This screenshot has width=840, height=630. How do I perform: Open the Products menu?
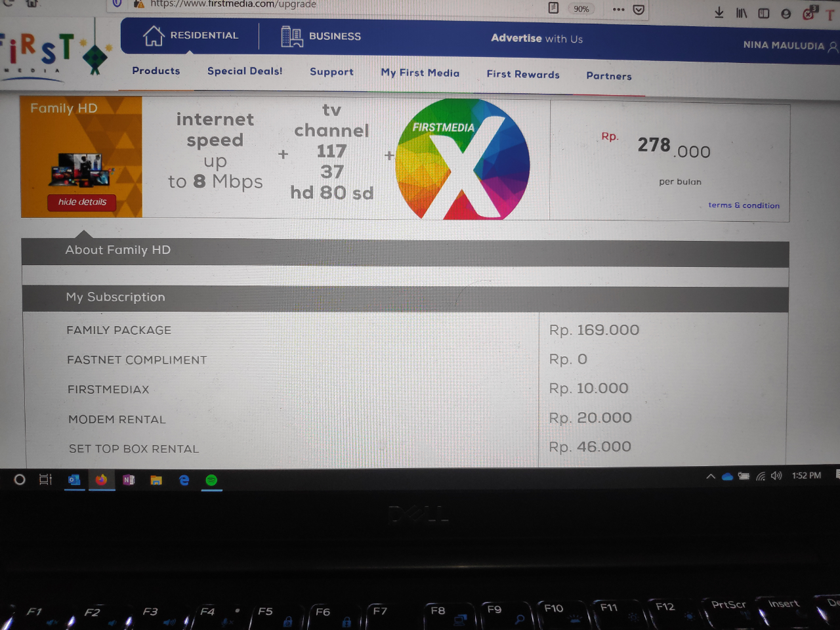click(x=156, y=71)
